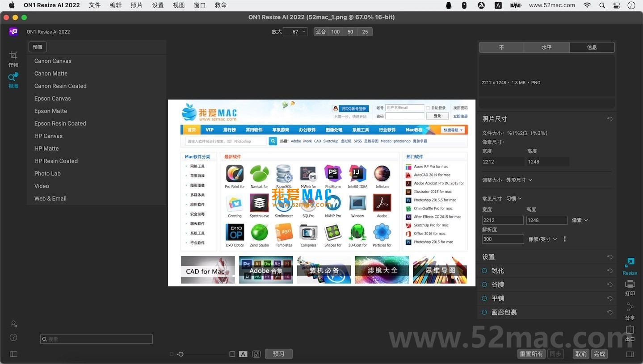
Task: Set zoom to 25
Action: (365, 32)
